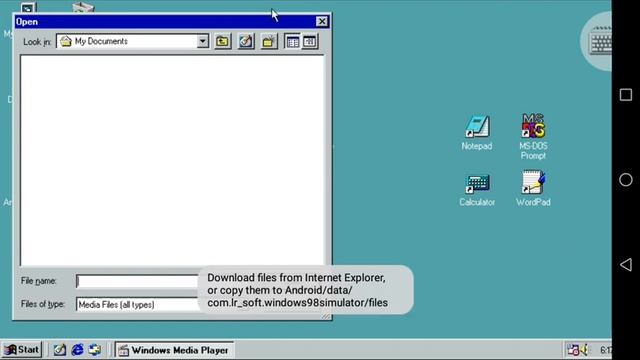Launch the WordPad desktop shortcut
Viewport: 640px width, 360px height.
click(x=533, y=189)
